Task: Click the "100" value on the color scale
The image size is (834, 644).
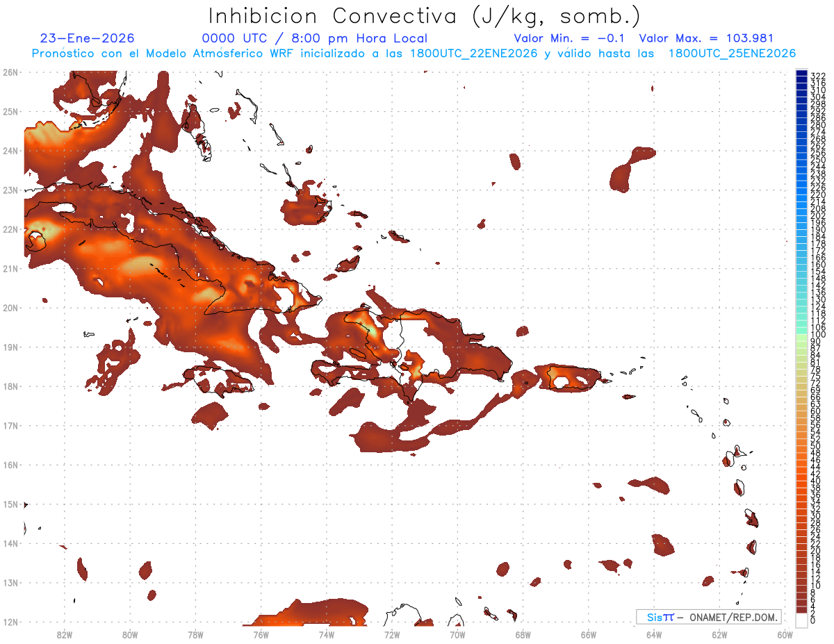Action: click(818, 335)
